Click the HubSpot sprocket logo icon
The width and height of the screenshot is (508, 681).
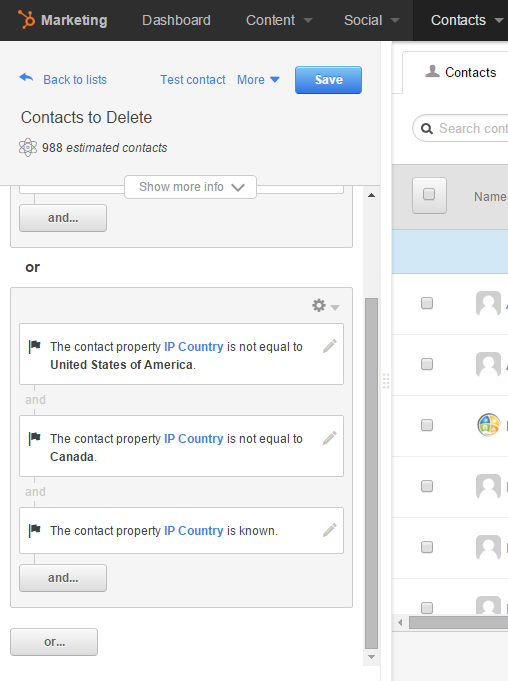click(26, 20)
